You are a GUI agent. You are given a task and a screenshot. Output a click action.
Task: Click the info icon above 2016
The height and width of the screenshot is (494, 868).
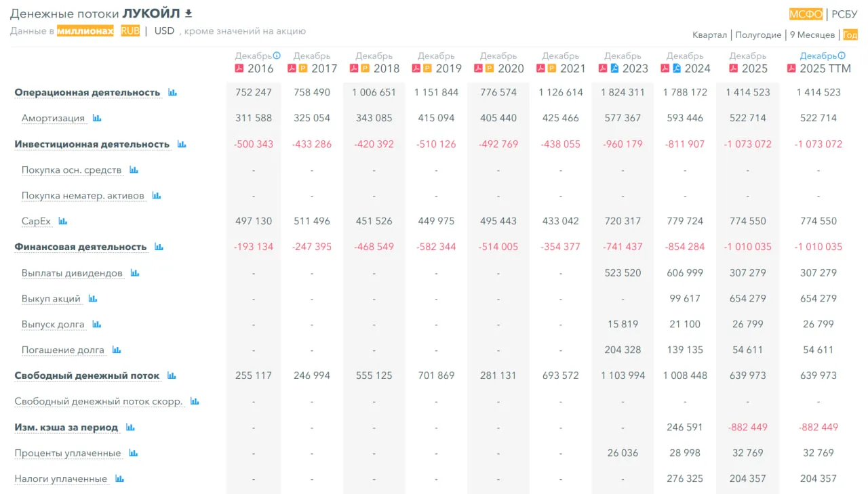pyautogui.click(x=277, y=56)
